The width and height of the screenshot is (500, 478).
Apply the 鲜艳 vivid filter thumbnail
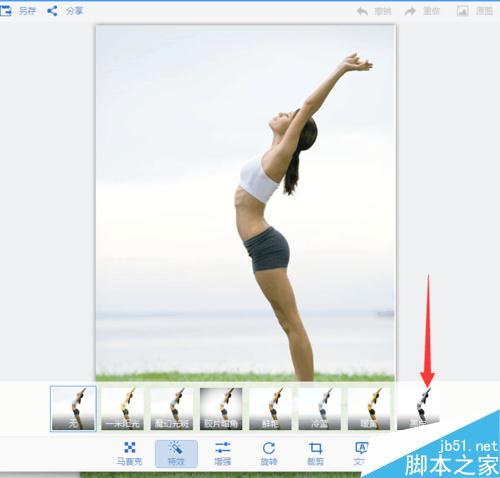271,409
